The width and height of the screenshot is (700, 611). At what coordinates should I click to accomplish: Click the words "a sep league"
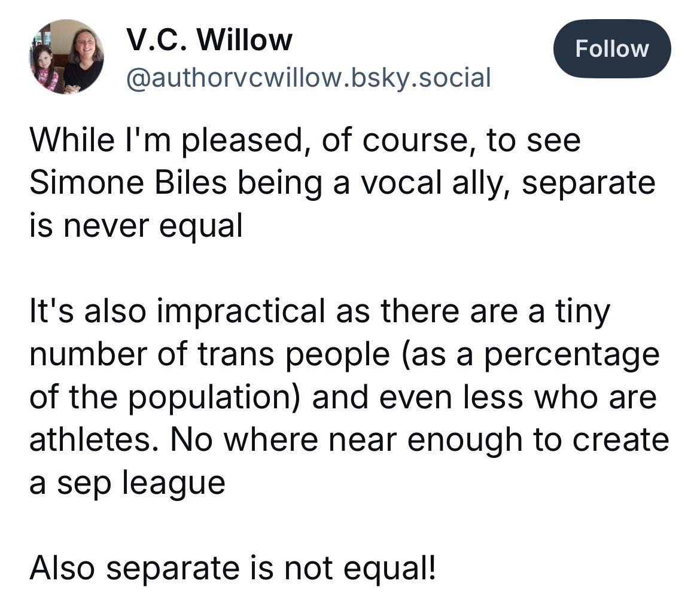click(x=127, y=483)
